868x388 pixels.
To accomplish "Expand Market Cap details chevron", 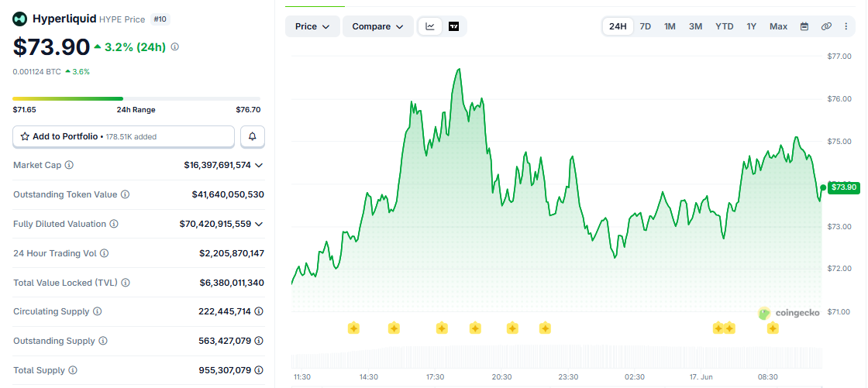I will [x=259, y=165].
